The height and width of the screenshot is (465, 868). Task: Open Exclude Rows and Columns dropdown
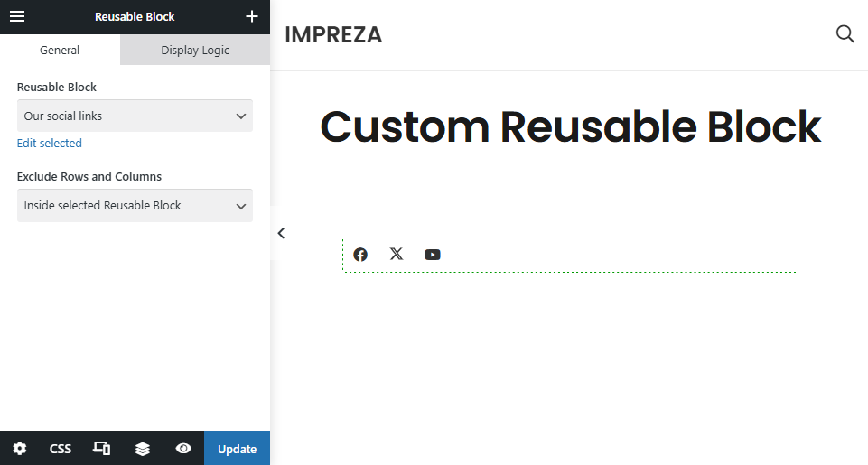(x=135, y=205)
